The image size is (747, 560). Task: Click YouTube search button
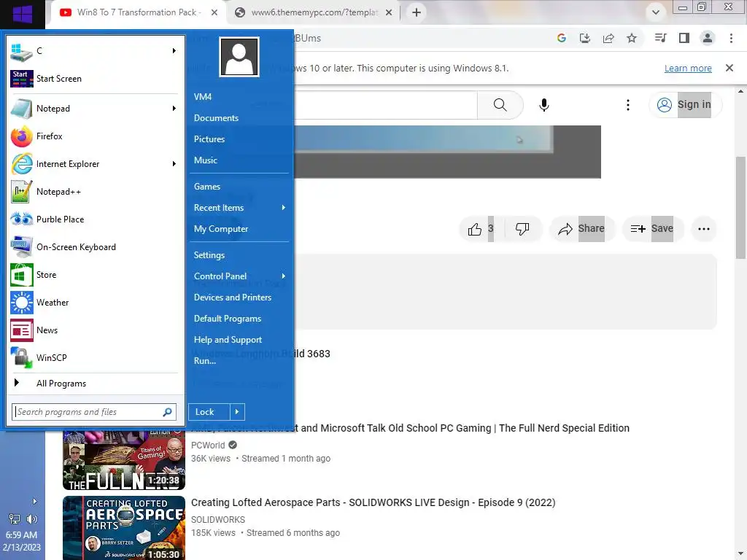pyautogui.click(x=500, y=105)
